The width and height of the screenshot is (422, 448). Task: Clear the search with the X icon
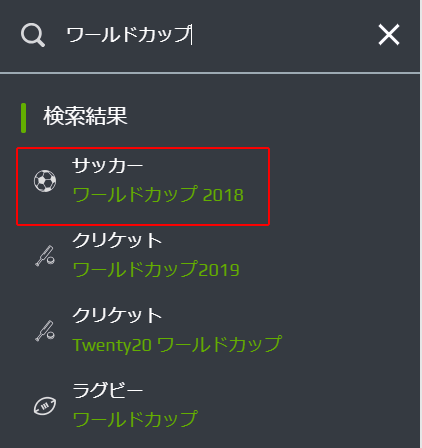coord(389,34)
